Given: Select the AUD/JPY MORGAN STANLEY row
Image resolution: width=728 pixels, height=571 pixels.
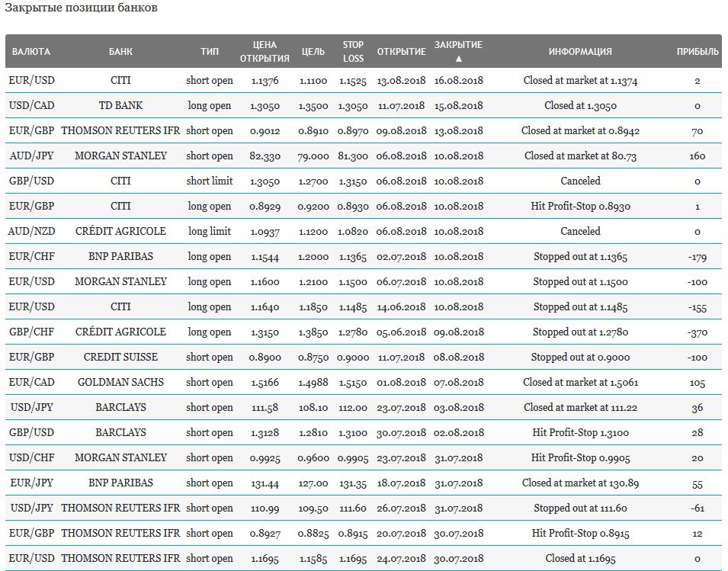Looking at the screenshot, I should (364, 156).
